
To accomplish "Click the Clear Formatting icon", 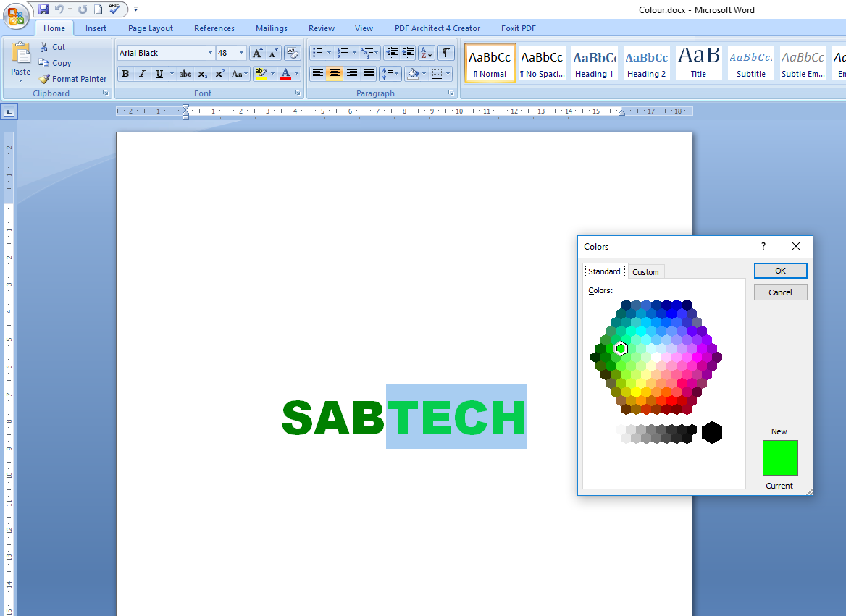I will tap(293, 53).
